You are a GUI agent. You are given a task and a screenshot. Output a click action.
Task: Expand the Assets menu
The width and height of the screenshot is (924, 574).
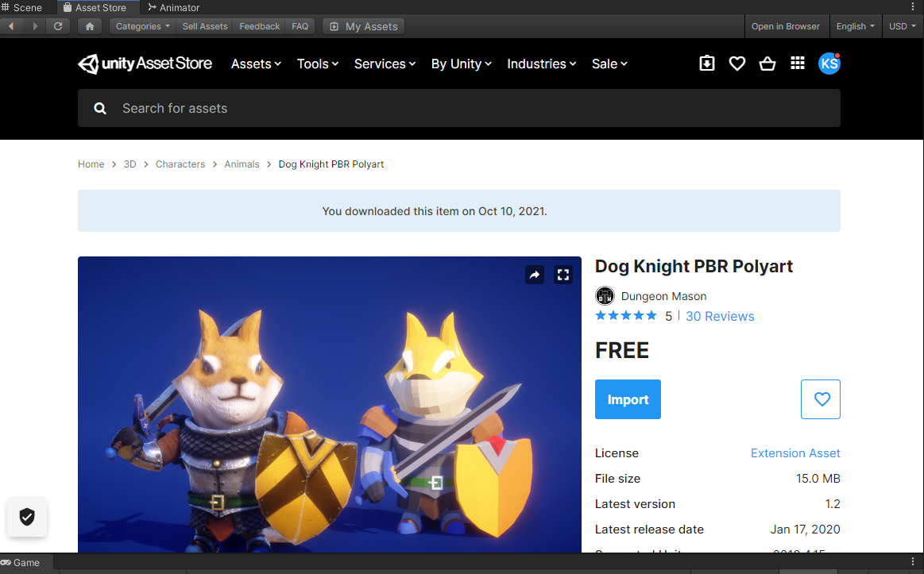(256, 64)
